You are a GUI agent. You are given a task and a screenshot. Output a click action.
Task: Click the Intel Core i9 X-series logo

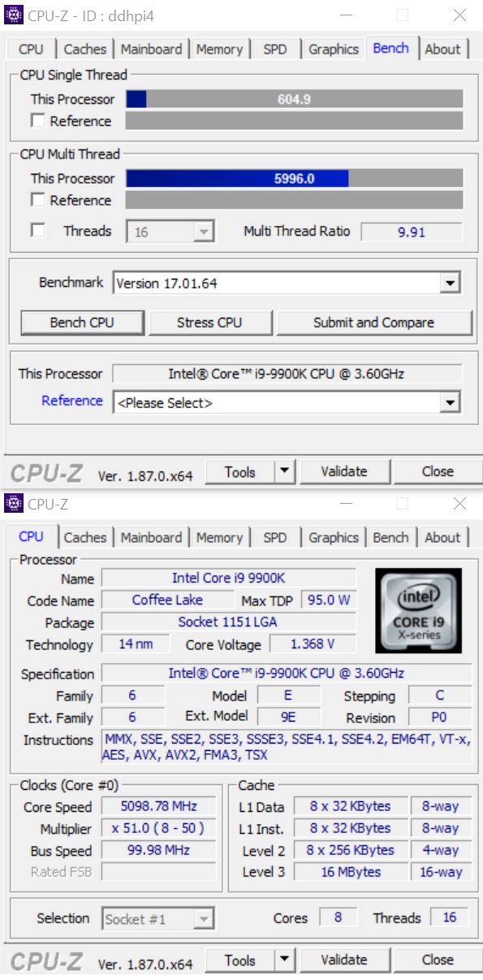click(x=417, y=610)
